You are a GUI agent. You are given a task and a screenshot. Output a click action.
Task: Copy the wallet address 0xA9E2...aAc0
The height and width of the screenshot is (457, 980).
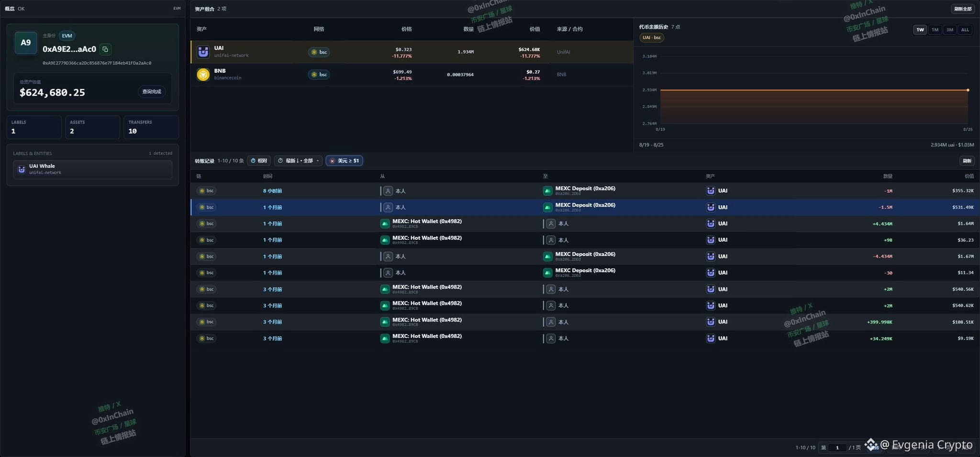pyautogui.click(x=105, y=49)
